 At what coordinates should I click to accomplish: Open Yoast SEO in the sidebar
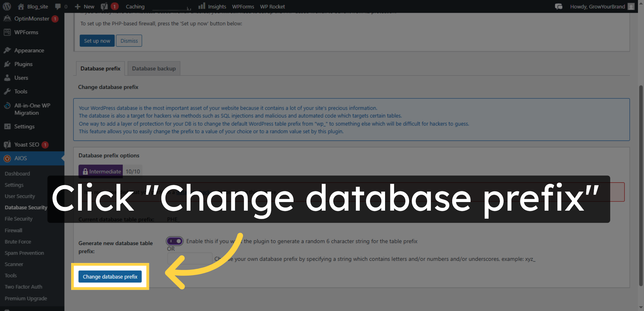coord(26,144)
